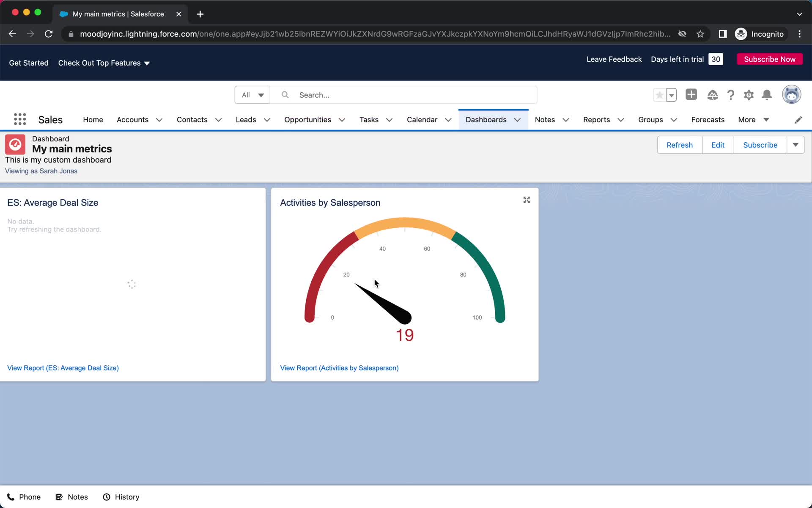This screenshot has height=508, width=812.
Task: Click the Subscribe dashboard button
Action: (x=760, y=145)
